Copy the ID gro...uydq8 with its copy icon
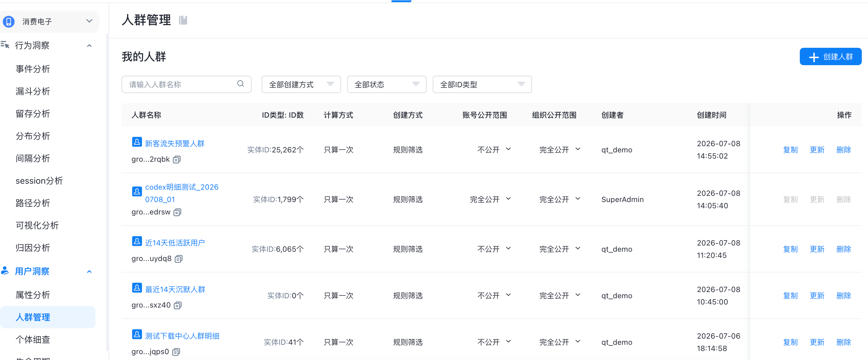Screen dimensions: 868x360 click(x=179, y=259)
